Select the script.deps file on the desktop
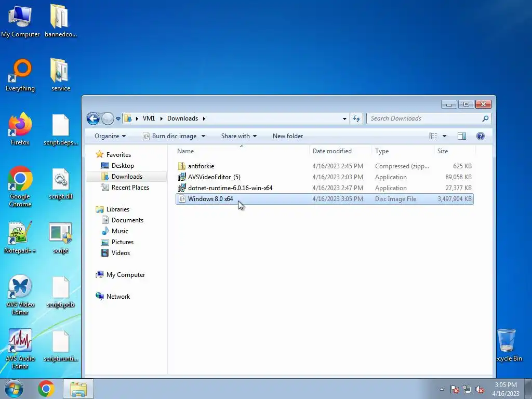This screenshot has width=532, height=399. (x=60, y=129)
